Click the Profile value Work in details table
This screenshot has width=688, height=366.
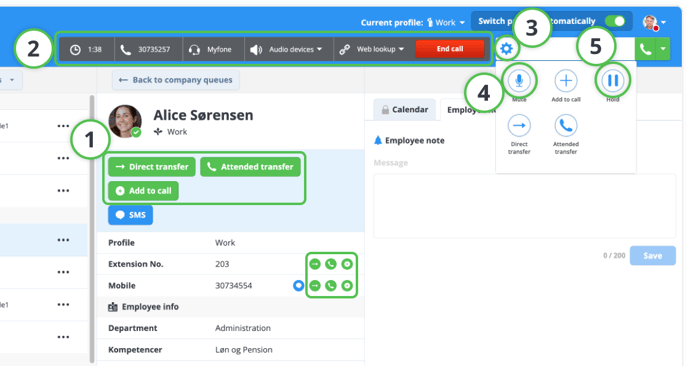click(225, 243)
